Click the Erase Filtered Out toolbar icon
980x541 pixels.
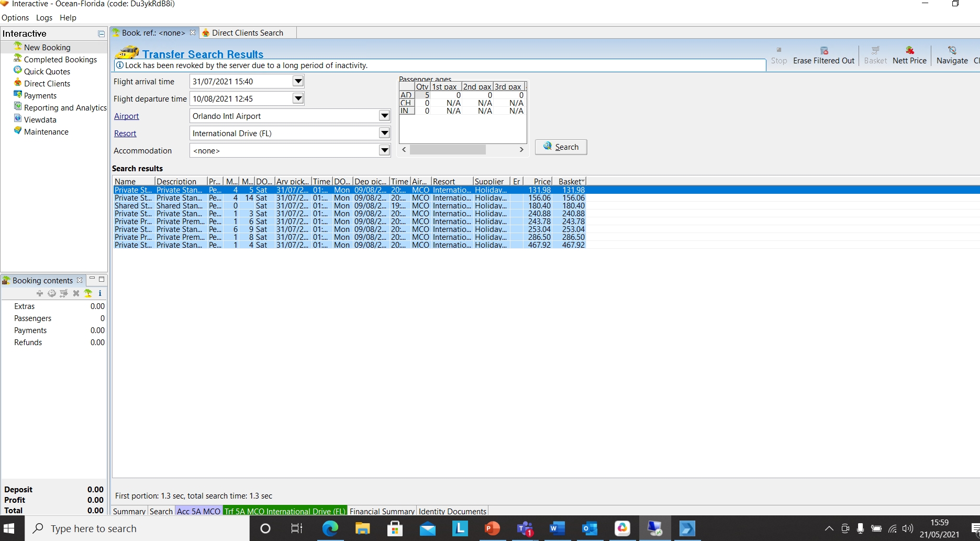click(823, 51)
